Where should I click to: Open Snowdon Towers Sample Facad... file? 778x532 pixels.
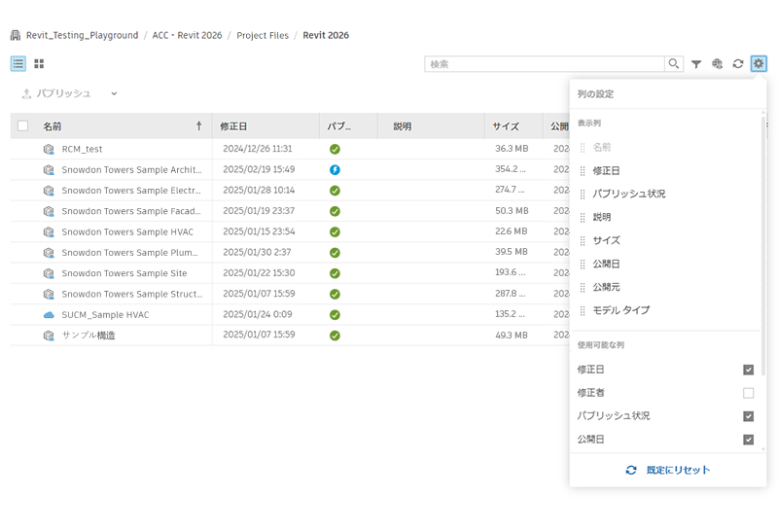131,211
